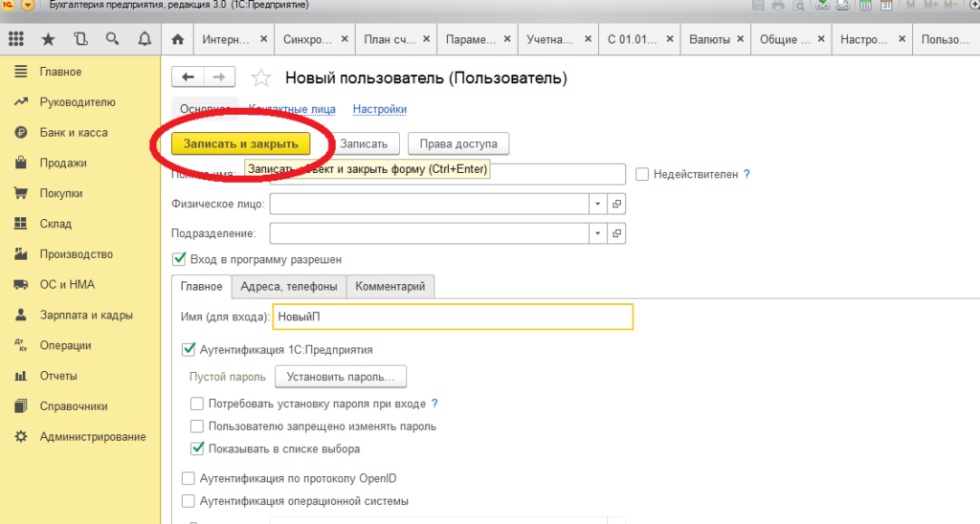Expand the Подразделение dropdown list
This screenshot has height=524, width=980.
(x=598, y=233)
